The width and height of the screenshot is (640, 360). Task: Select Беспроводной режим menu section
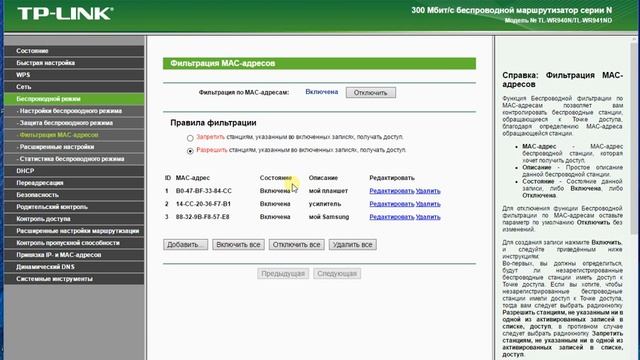click(74, 99)
